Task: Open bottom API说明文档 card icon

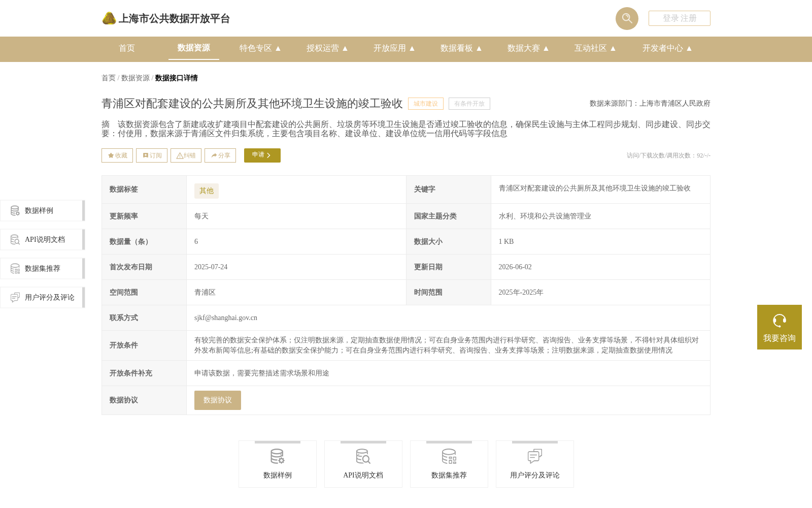Action: [363, 457]
